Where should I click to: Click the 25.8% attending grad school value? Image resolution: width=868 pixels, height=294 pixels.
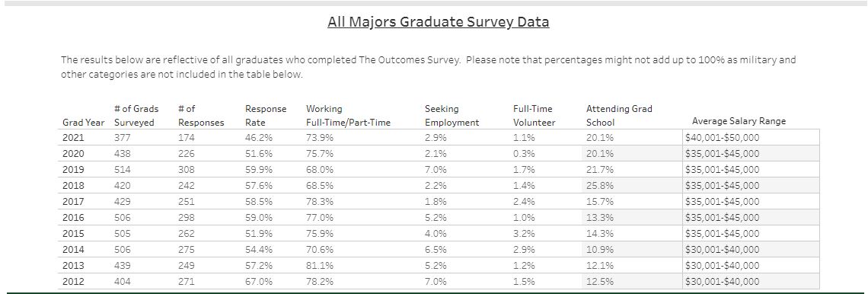600,186
